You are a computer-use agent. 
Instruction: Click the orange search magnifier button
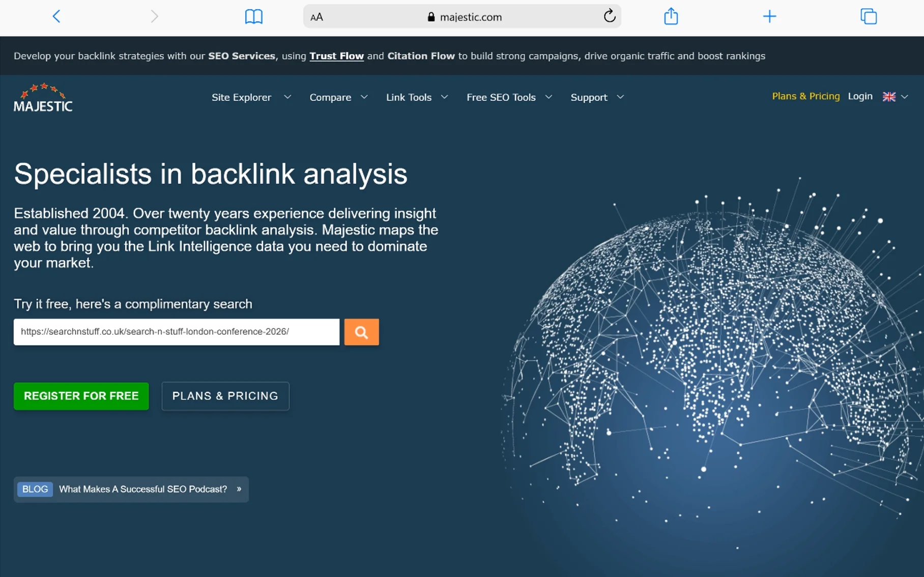pyautogui.click(x=361, y=332)
